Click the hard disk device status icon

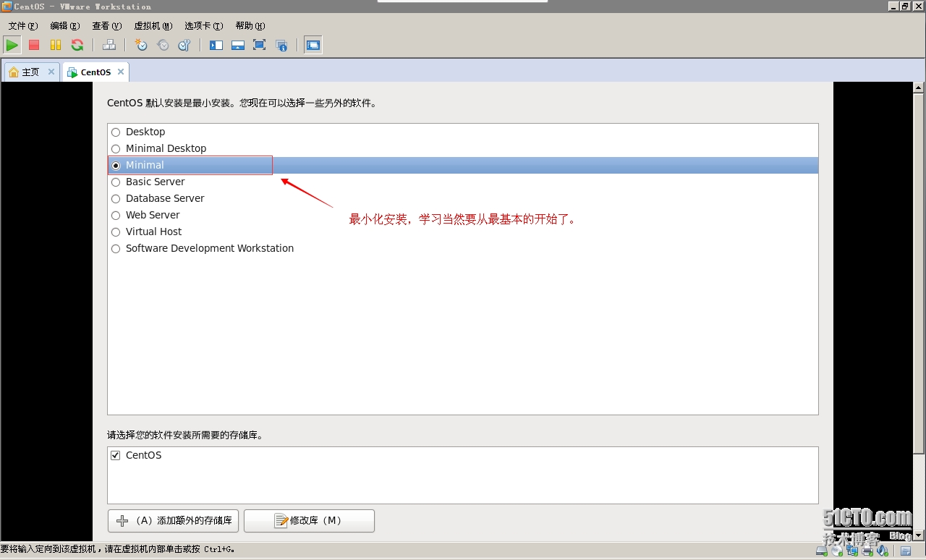pyautogui.click(x=822, y=551)
